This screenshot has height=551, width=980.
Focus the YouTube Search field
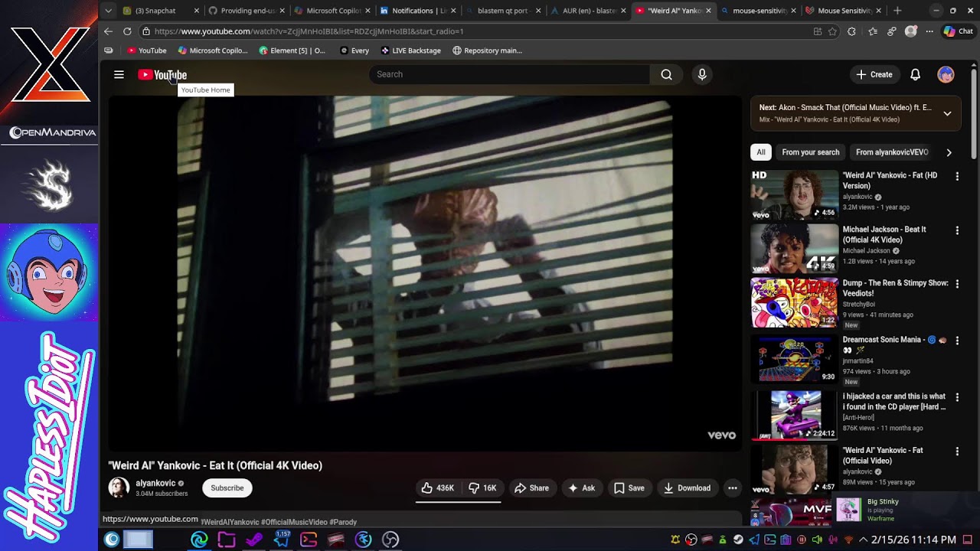click(509, 74)
